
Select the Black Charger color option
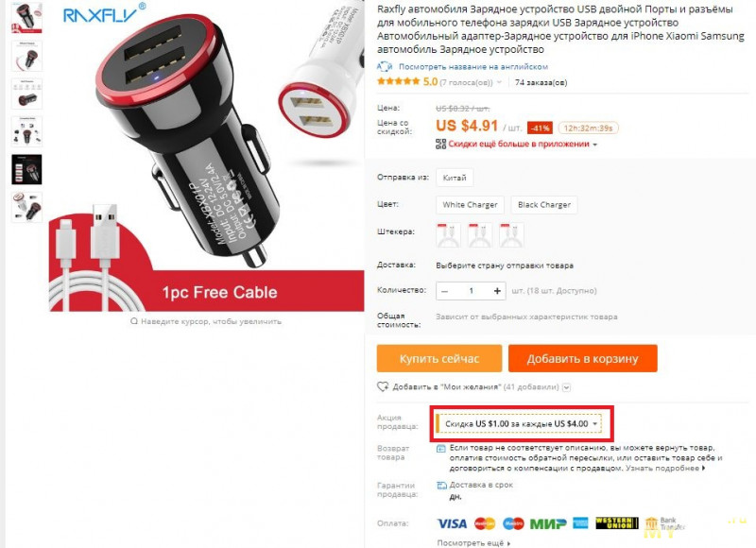point(544,205)
